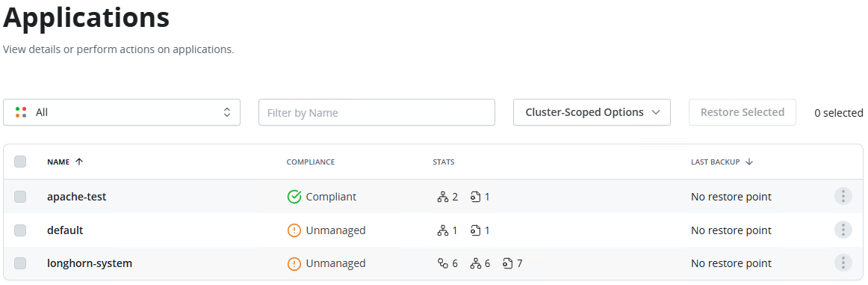
Task: Check the default row checkbox
Action: 20,230
